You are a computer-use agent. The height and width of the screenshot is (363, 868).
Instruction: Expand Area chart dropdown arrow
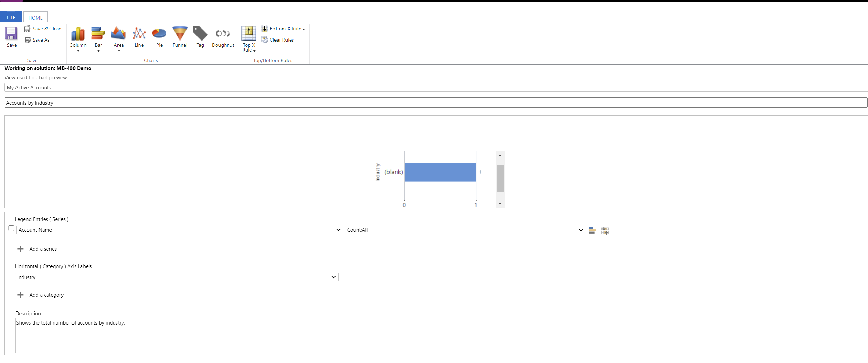[119, 51]
